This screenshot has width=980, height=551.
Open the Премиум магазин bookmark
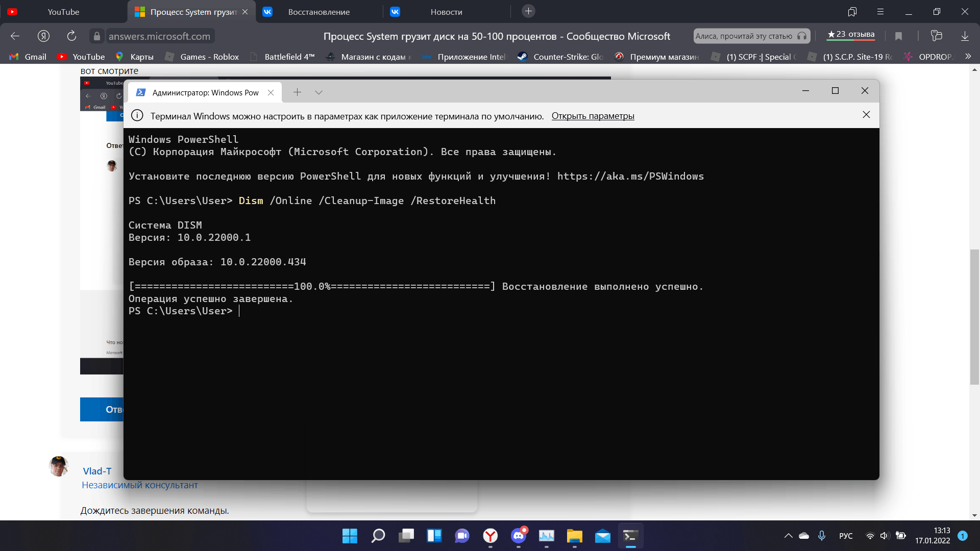(656, 57)
